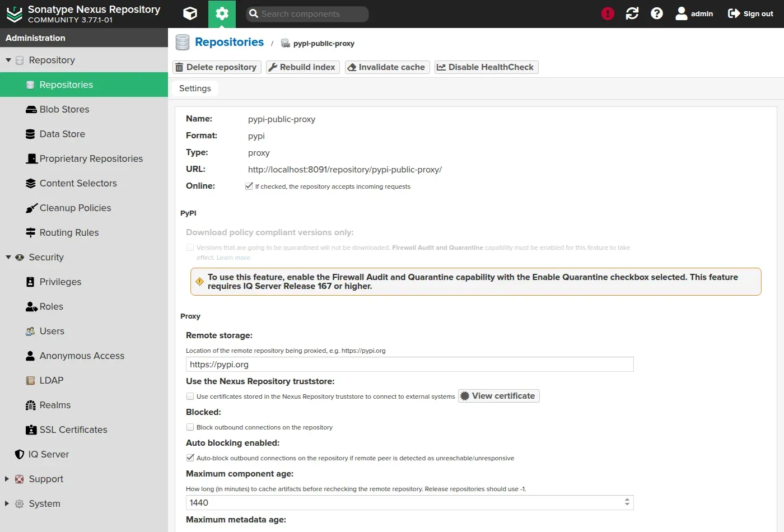Viewport: 784px width, 532px height.
Task: Enable Nexus Repository truststore checkbox
Action: pyautogui.click(x=190, y=396)
